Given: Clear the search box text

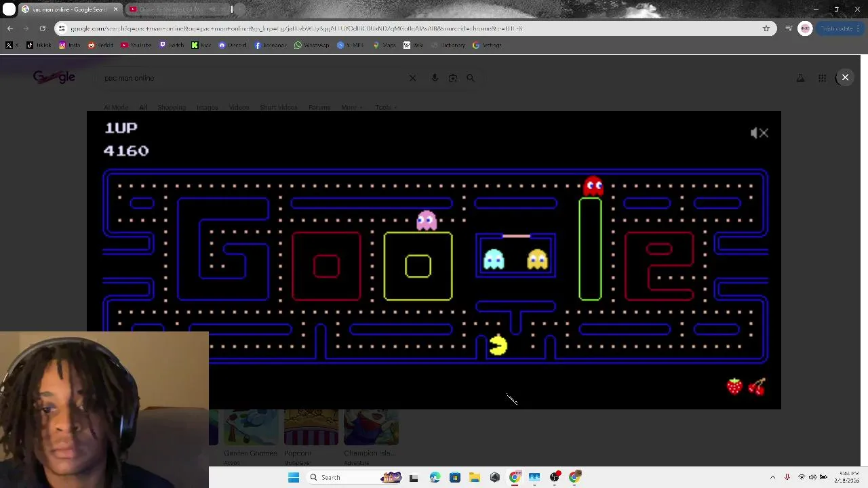Looking at the screenshot, I should (x=412, y=78).
